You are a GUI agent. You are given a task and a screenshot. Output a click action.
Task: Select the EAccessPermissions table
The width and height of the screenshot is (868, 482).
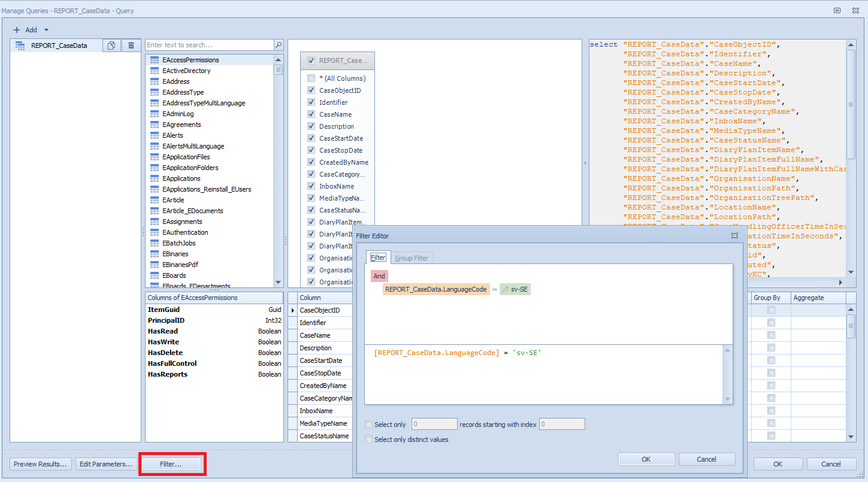(x=190, y=60)
